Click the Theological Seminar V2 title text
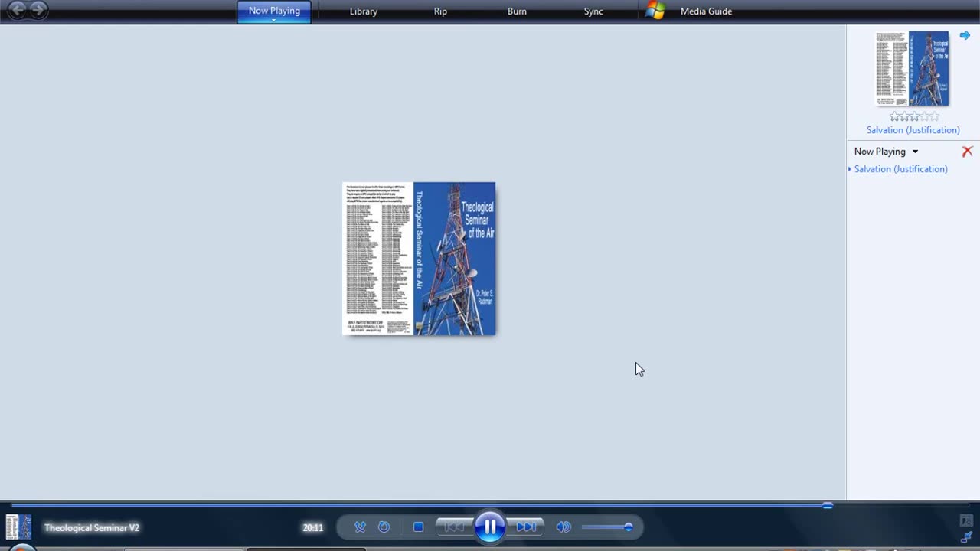 pyautogui.click(x=92, y=528)
